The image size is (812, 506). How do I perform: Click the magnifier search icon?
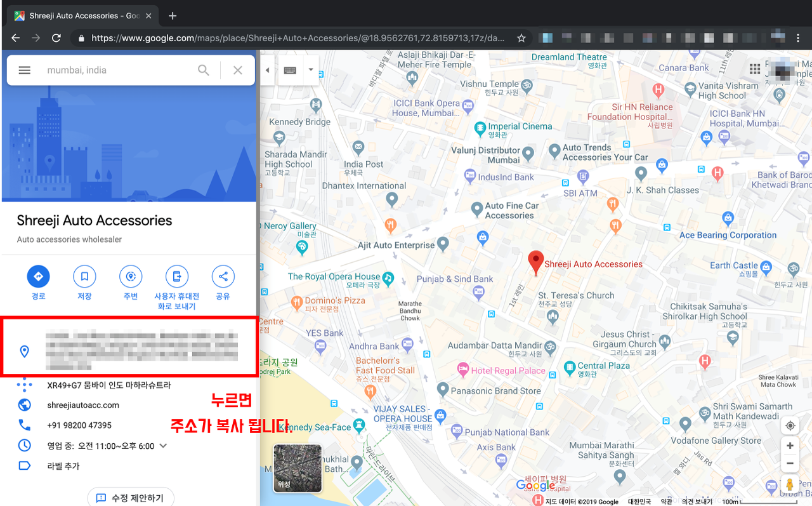click(203, 70)
